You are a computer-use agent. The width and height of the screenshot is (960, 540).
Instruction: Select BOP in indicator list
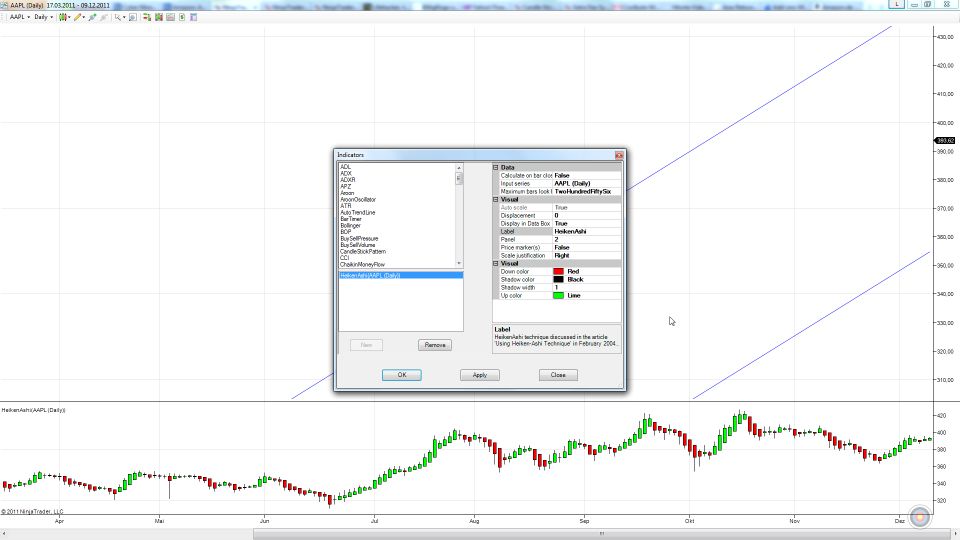click(x=346, y=232)
